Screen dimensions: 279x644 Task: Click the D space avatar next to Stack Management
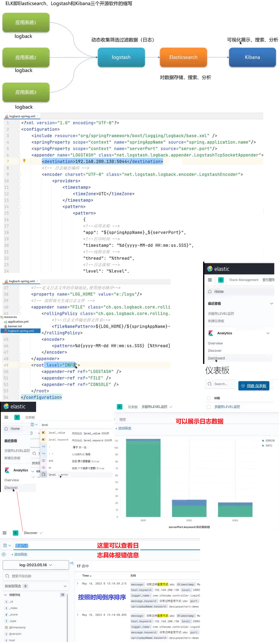coord(221,280)
